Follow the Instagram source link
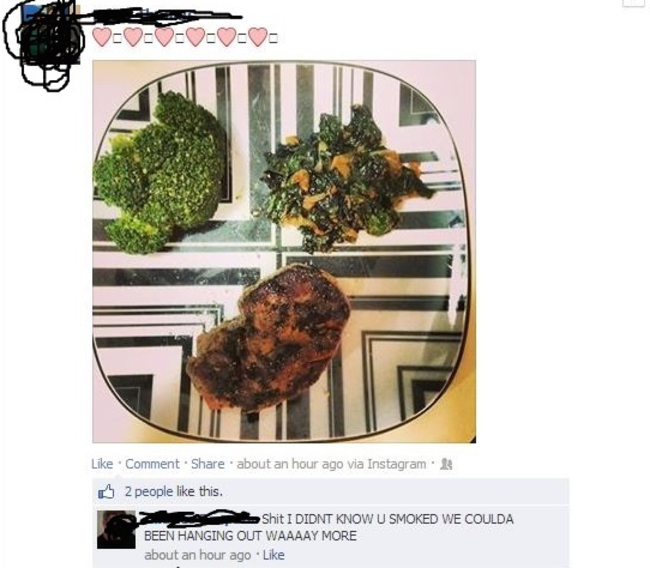 [x=397, y=464]
